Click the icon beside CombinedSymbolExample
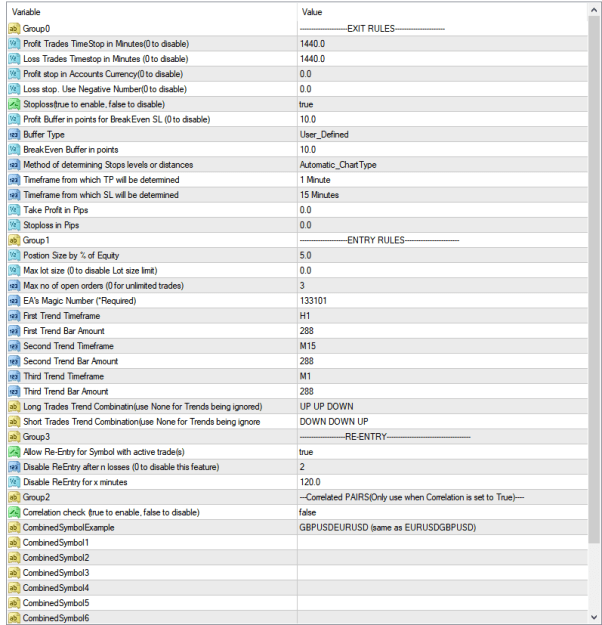This screenshot has width=602, height=625. [14, 528]
